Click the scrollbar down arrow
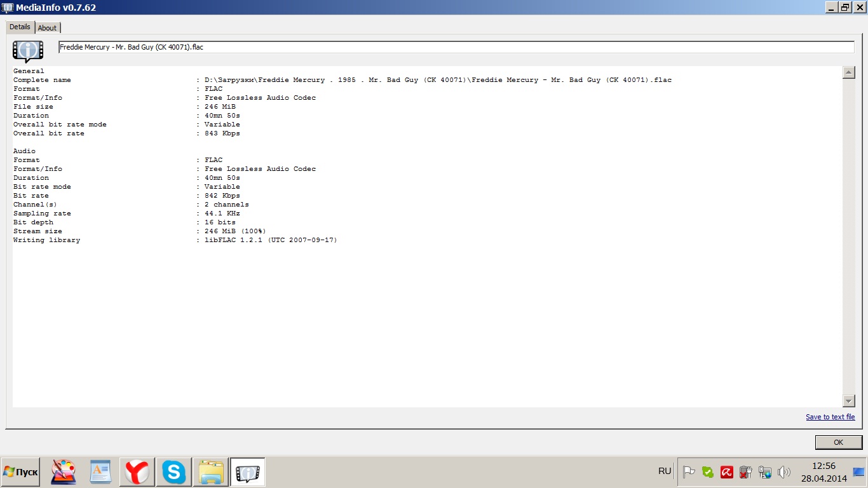This screenshot has width=868, height=488. click(848, 400)
